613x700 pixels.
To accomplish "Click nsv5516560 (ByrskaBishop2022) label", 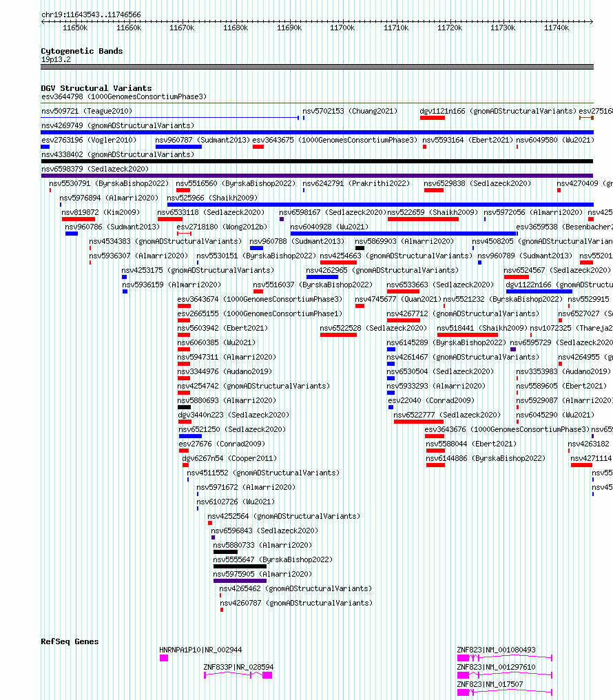I will (236, 183).
